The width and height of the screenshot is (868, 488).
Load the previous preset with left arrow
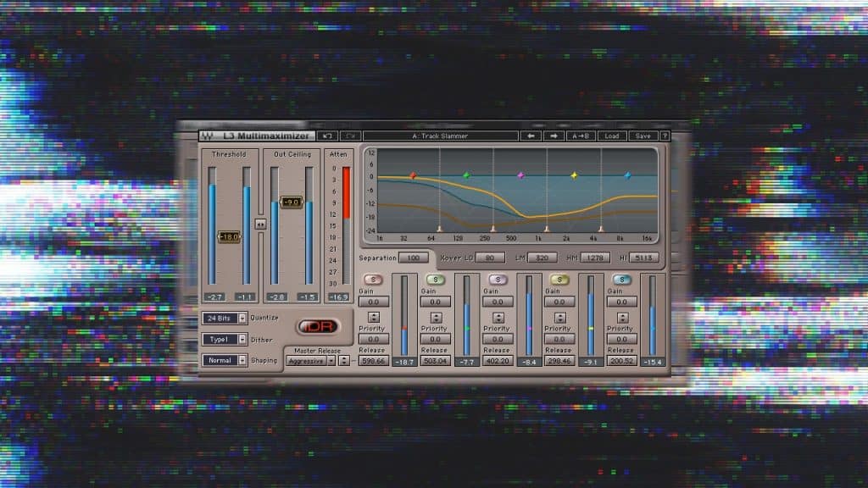531,136
